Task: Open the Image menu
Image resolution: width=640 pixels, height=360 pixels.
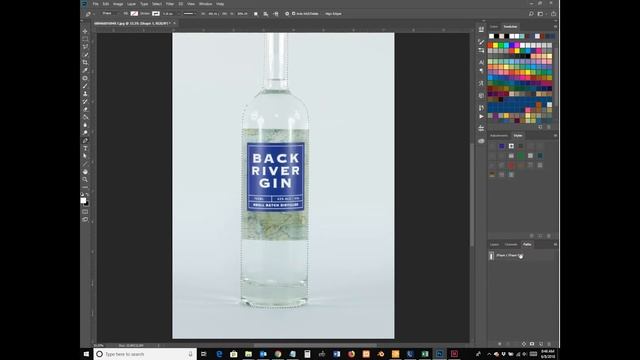Action: pos(118,4)
